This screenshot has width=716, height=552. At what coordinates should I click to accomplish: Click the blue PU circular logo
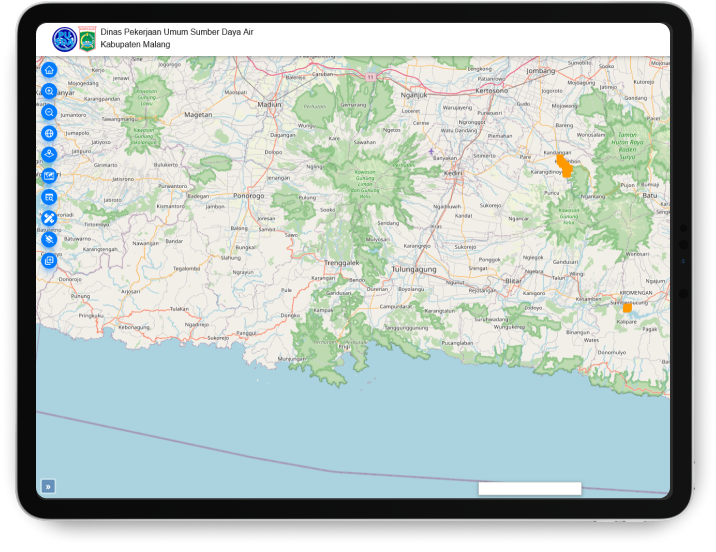click(64, 39)
